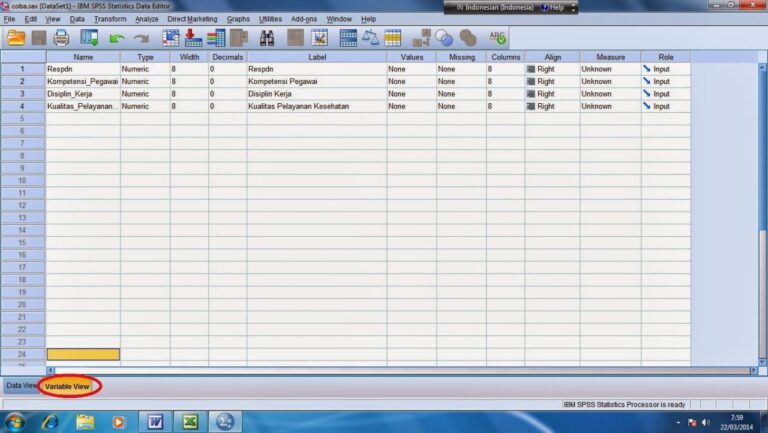Image resolution: width=768 pixels, height=433 pixels.
Task: Open Windows Start menu orb
Action: click(15, 422)
